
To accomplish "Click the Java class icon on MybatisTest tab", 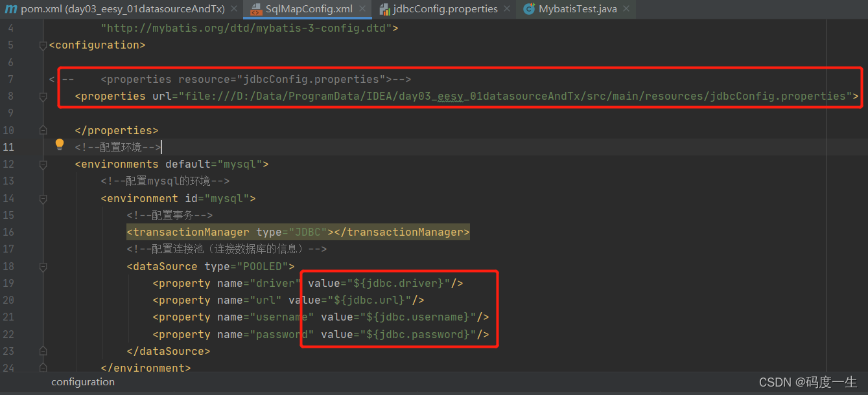I will coord(529,9).
